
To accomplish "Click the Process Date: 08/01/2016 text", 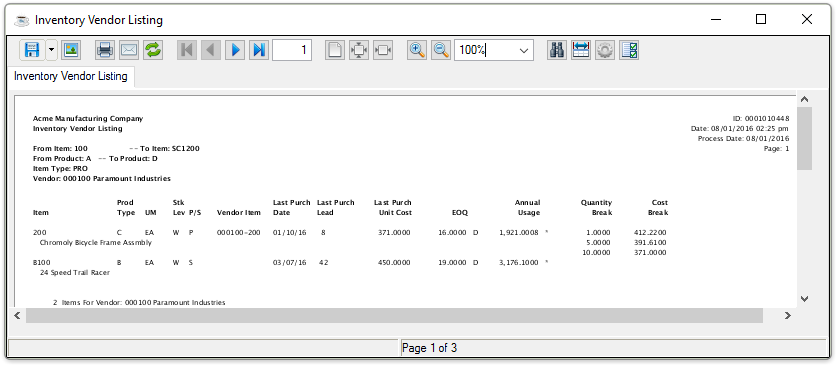I will pos(744,139).
